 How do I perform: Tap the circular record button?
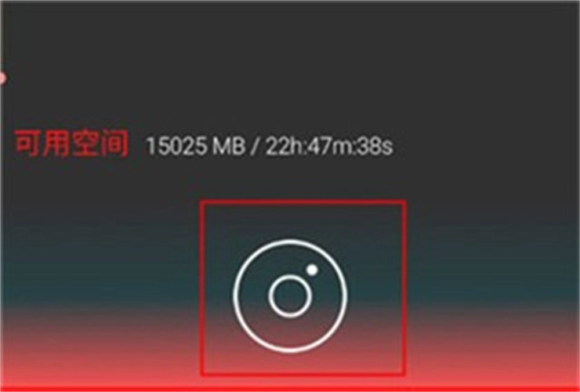pyautogui.click(x=290, y=296)
